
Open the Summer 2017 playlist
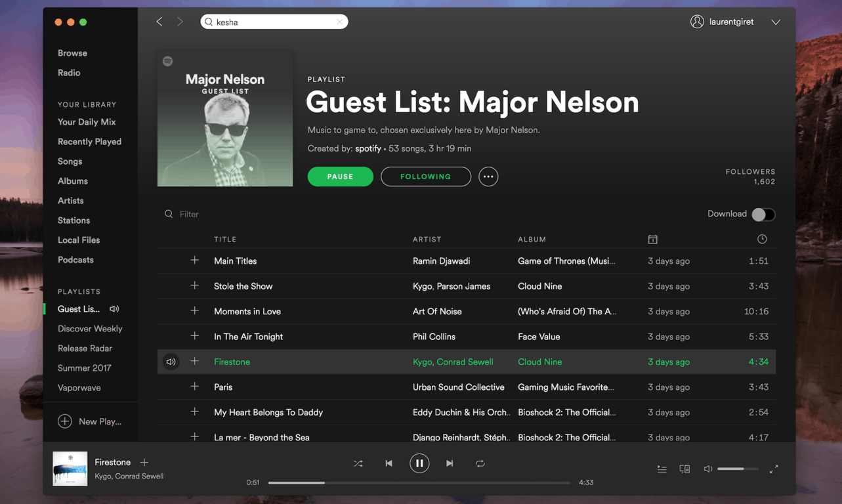pos(84,368)
